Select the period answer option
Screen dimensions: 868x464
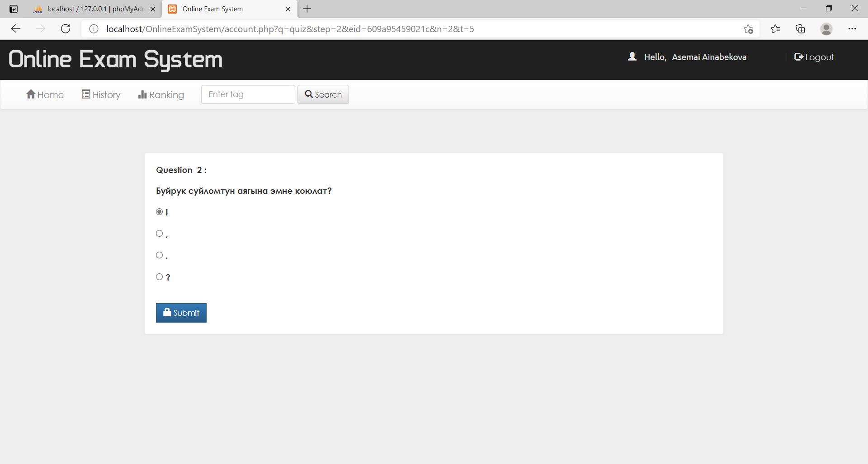159,255
